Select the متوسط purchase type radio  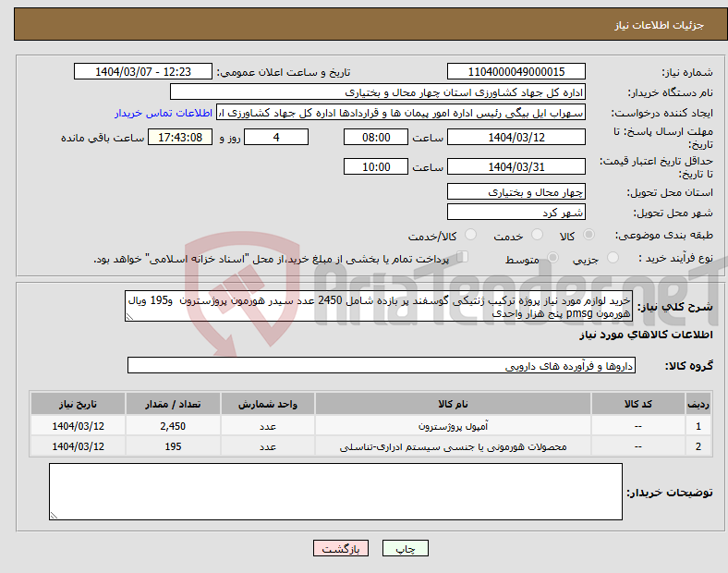[552, 258]
